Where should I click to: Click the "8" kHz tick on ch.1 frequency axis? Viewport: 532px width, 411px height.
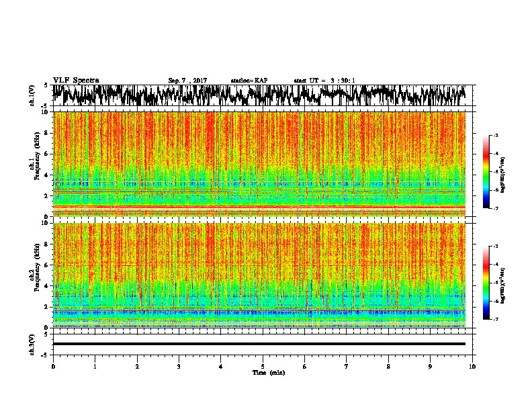pos(47,133)
